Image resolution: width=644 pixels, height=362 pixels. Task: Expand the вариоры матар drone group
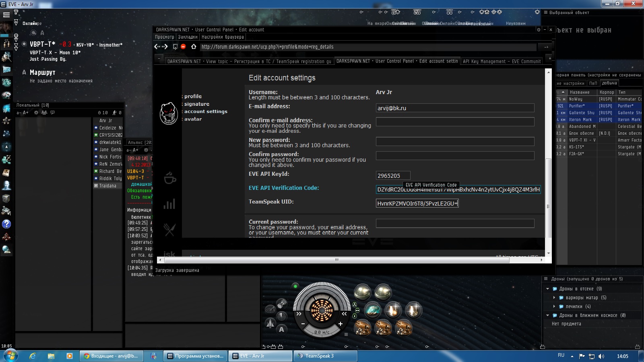(554, 298)
